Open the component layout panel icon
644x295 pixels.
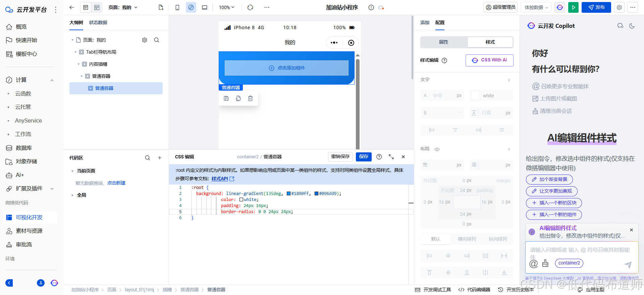click(x=97, y=7)
